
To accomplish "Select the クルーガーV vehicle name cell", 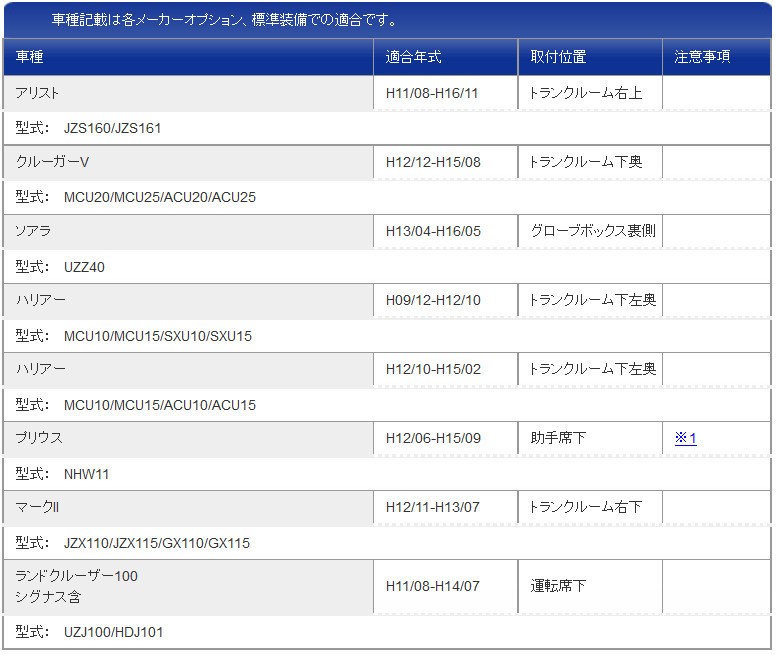I will 188,162.
